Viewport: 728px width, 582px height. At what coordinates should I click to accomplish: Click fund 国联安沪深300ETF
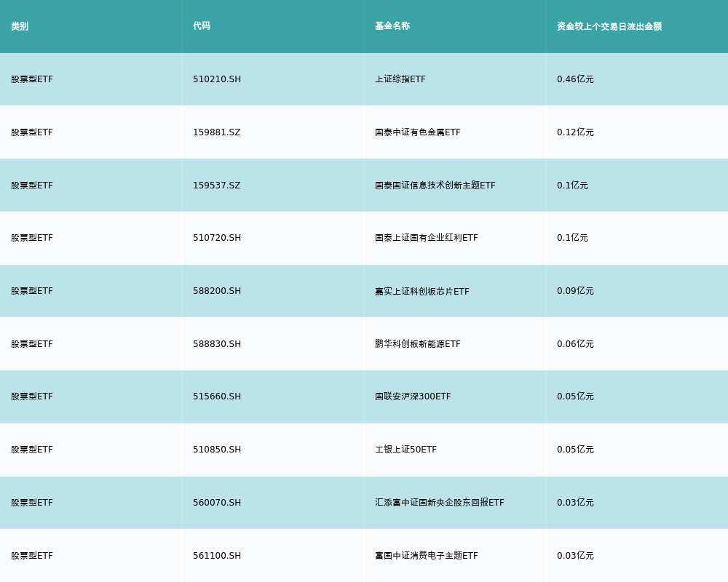[x=413, y=396]
